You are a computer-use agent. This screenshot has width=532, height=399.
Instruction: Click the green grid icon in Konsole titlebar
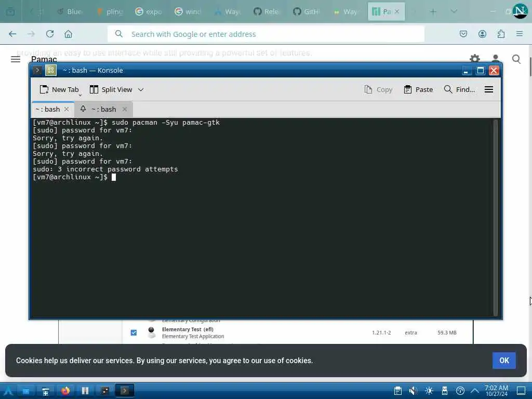[51, 70]
